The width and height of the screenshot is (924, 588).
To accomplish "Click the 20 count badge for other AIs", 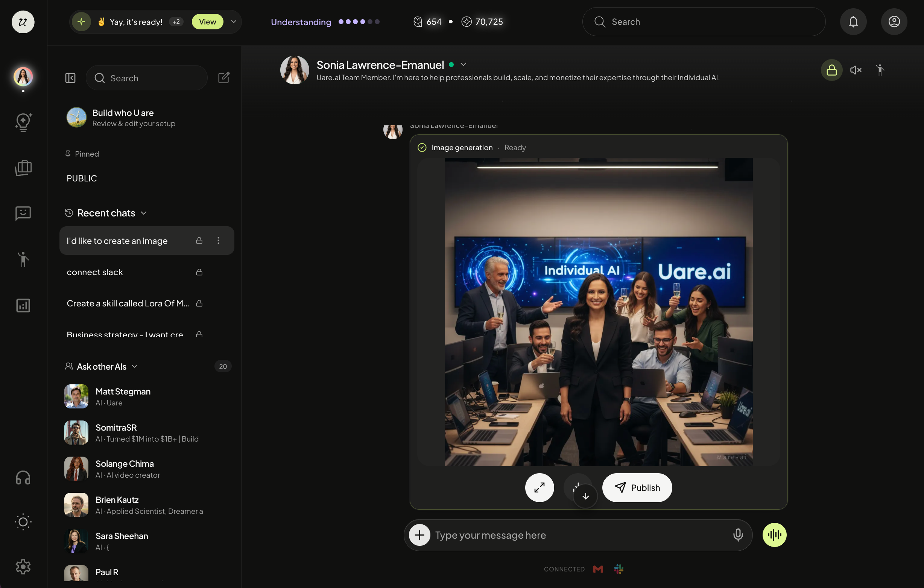I will (x=223, y=366).
